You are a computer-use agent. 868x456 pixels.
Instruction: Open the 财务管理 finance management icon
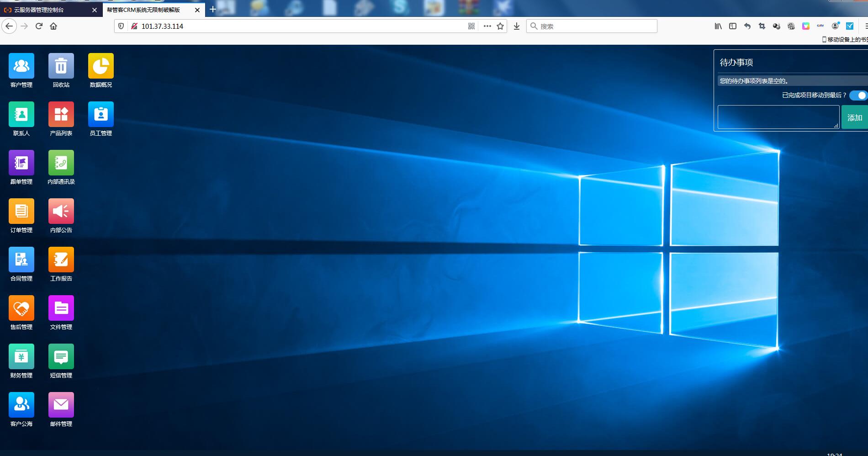pos(21,357)
